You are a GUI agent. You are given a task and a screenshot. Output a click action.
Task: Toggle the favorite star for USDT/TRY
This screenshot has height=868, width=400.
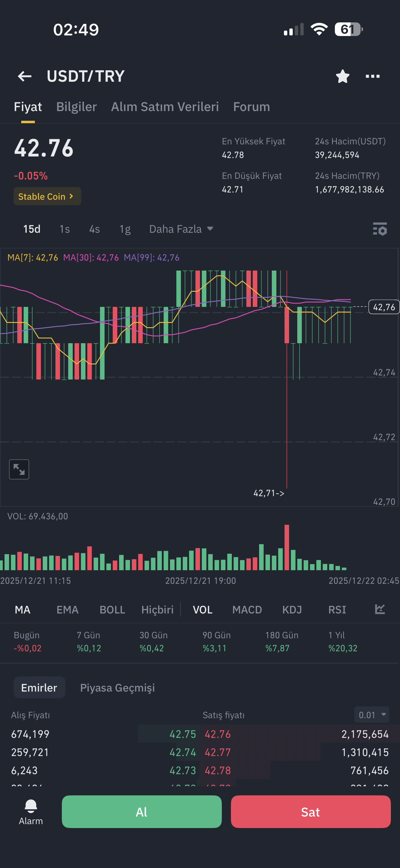pyautogui.click(x=343, y=76)
